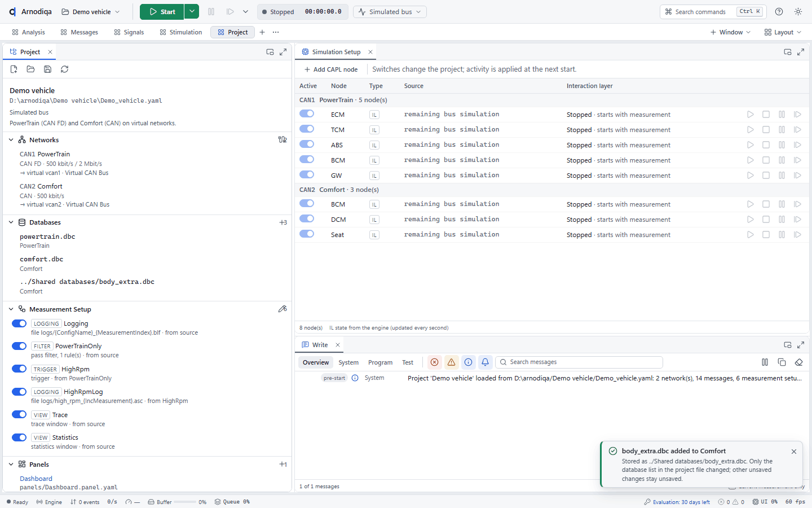Edit the Networks configuration
The height and width of the screenshot is (508, 812).
283,140
